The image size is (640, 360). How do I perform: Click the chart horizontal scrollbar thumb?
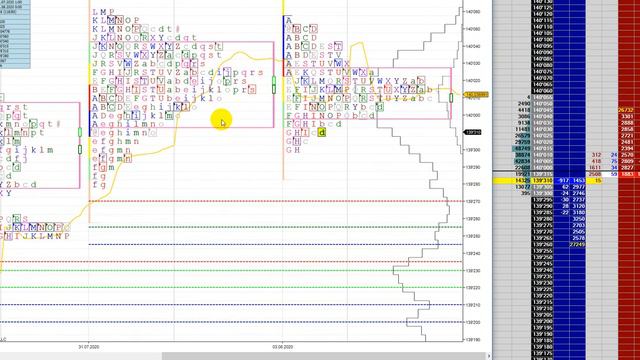coord(324,356)
